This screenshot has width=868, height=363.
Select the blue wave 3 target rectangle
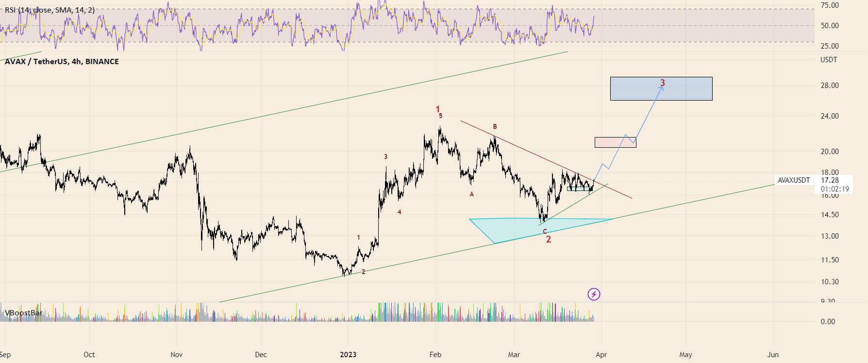[x=661, y=88]
